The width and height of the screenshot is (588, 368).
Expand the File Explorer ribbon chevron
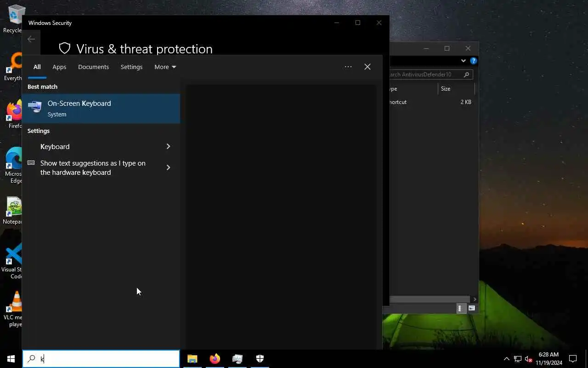(463, 61)
